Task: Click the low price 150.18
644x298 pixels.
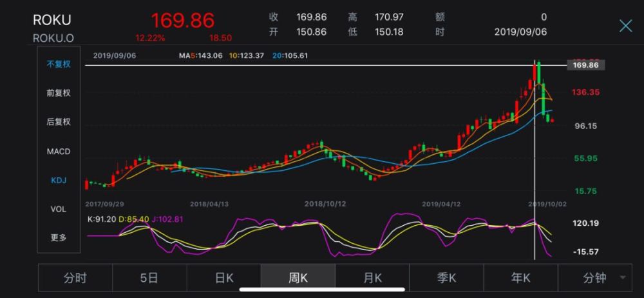Action: pyautogui.click(x=390, y=32)
